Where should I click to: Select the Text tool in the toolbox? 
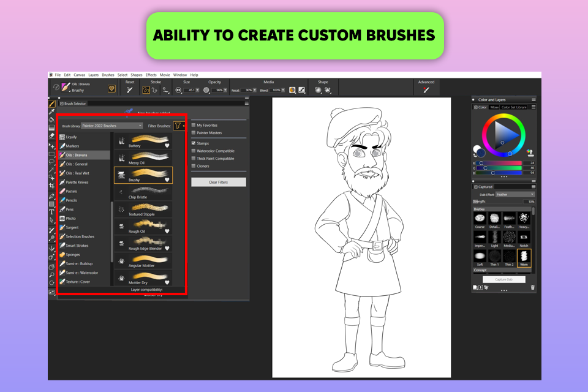point(51,212)
